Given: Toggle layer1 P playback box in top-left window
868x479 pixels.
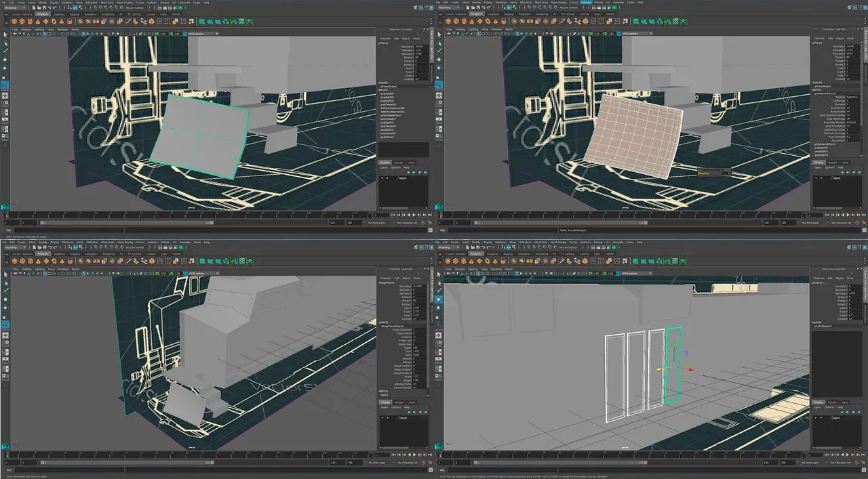Looking at the screenshot, I should point(386,178).
